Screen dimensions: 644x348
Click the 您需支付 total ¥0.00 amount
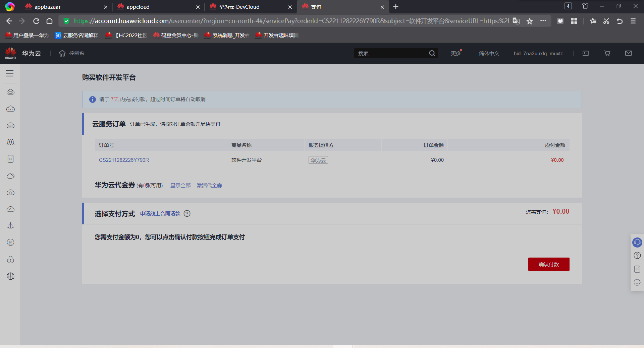[561, 211]
